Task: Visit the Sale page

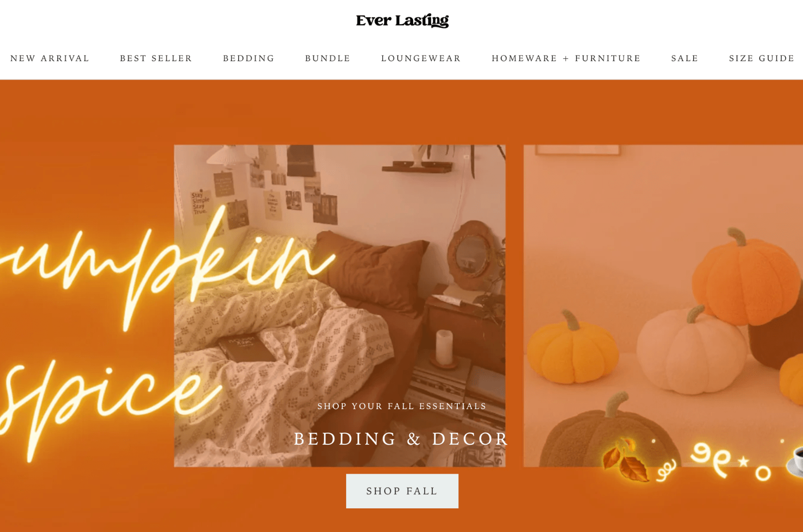Action: pyautogui.click(x=684, y=58)
